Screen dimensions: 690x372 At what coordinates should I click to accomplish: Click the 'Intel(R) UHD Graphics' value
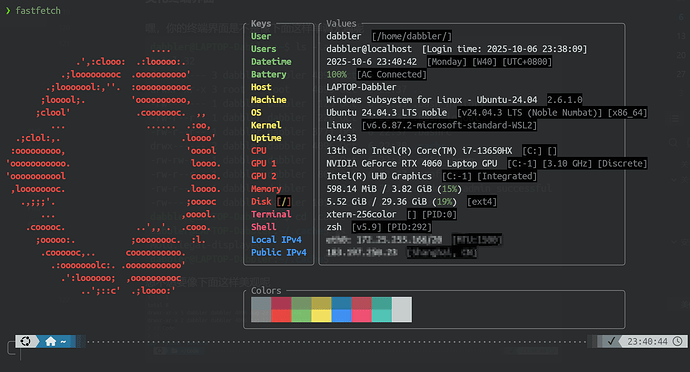pos(379,176)
